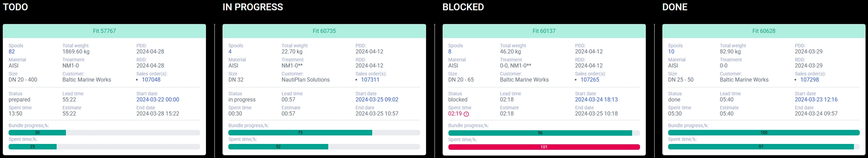This screenshot has height=158, width=868.
Task: Click start date 2024-03-23 12:16
Action: click(x=816, y=99)
